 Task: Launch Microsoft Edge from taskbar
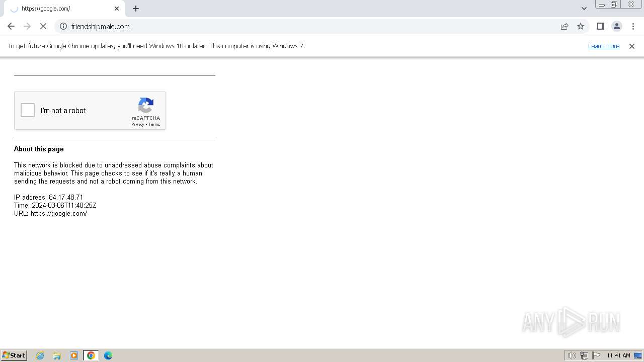coord(108,355)
